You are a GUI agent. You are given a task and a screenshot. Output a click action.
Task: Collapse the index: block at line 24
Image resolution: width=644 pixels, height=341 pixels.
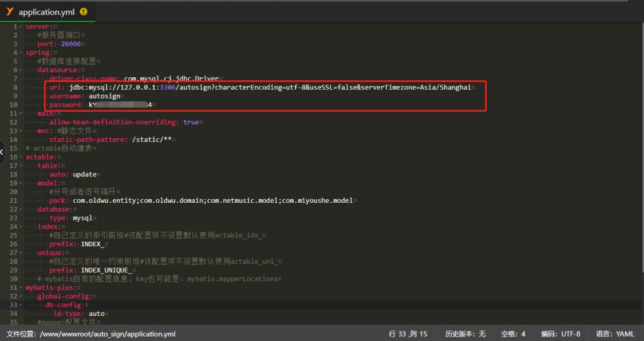pyautogui.click(x=21, y=227)
